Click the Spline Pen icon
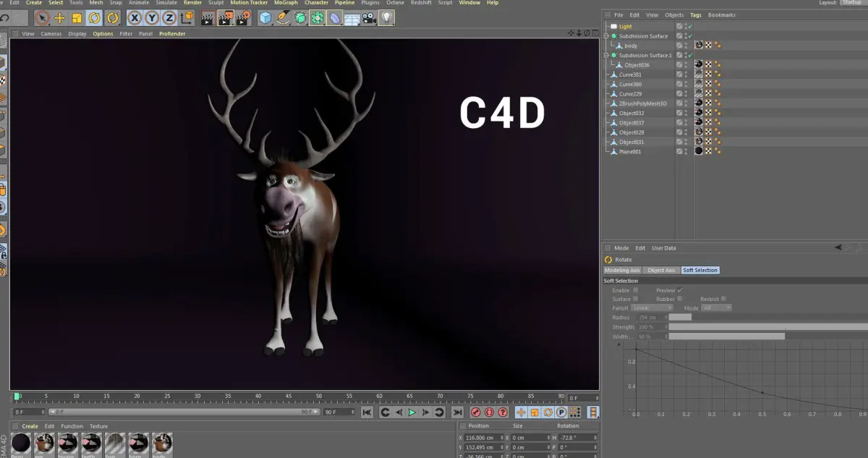 click(283, 18)
